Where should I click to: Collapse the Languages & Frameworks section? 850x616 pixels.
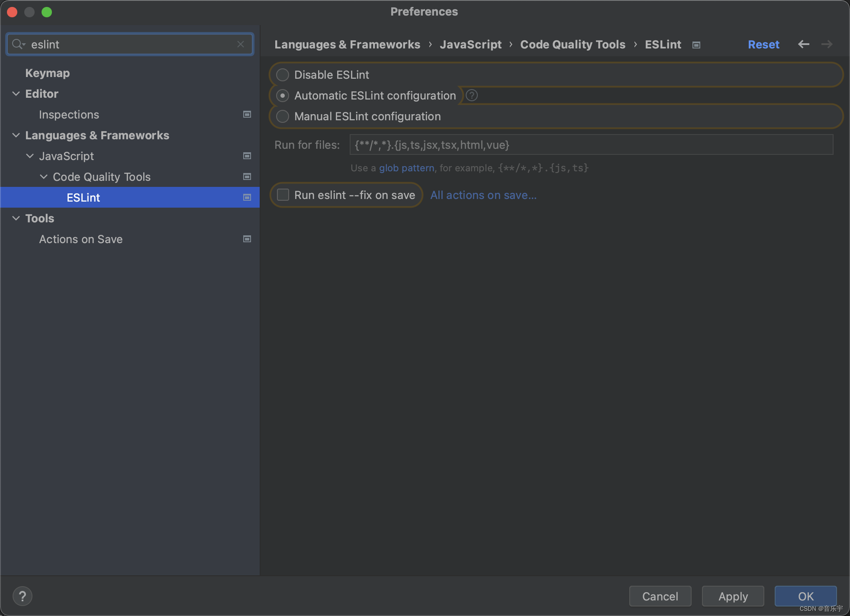(16, 135)
